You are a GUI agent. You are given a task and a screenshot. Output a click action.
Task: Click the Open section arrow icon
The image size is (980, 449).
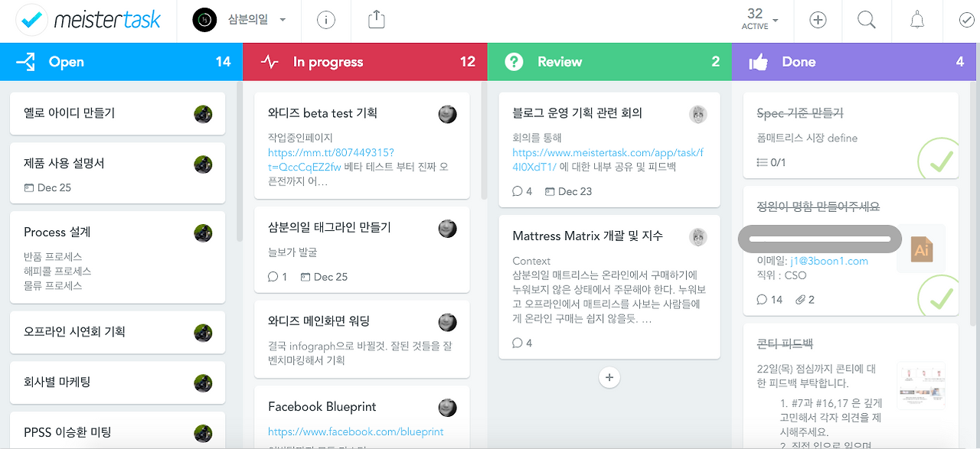[x=25, y=62]
